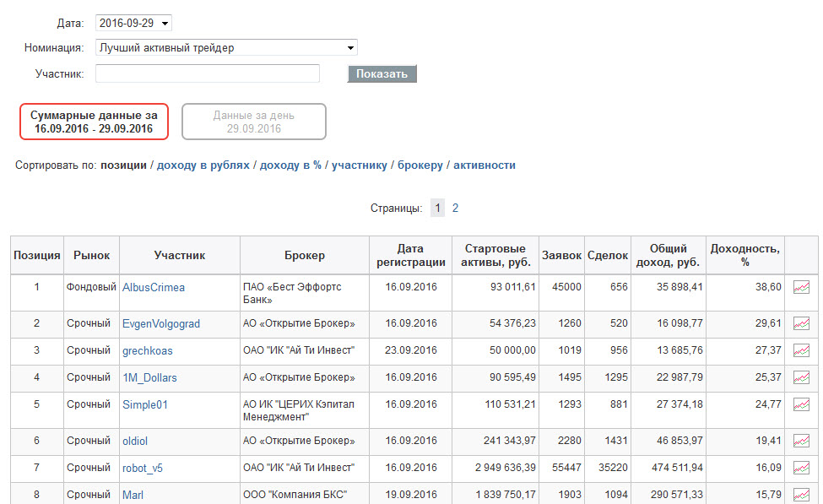Go to results page 2
The image size is (823, 504).
click(455, 208)
